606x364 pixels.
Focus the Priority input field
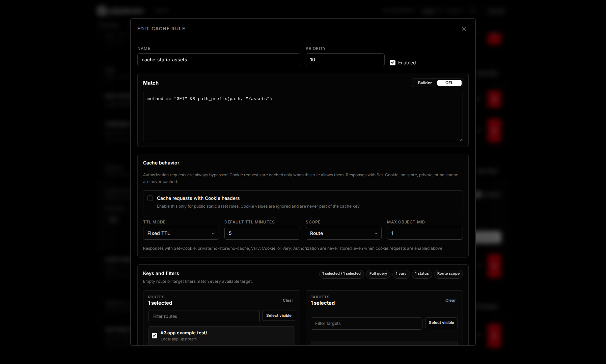click(345, 60)
